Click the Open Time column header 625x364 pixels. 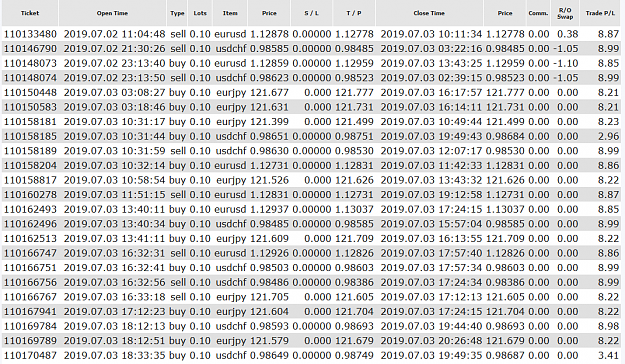click(112, 13)
